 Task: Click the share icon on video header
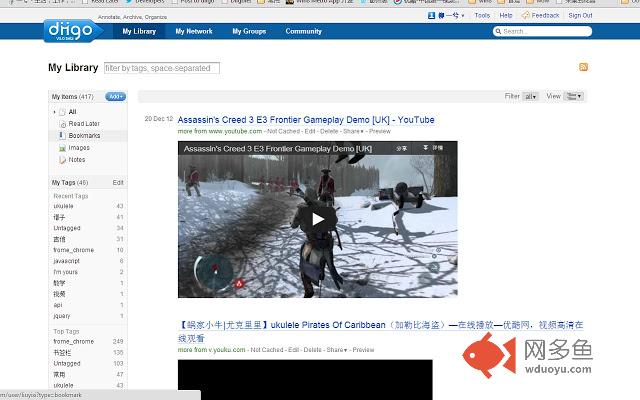coord(402,149)
